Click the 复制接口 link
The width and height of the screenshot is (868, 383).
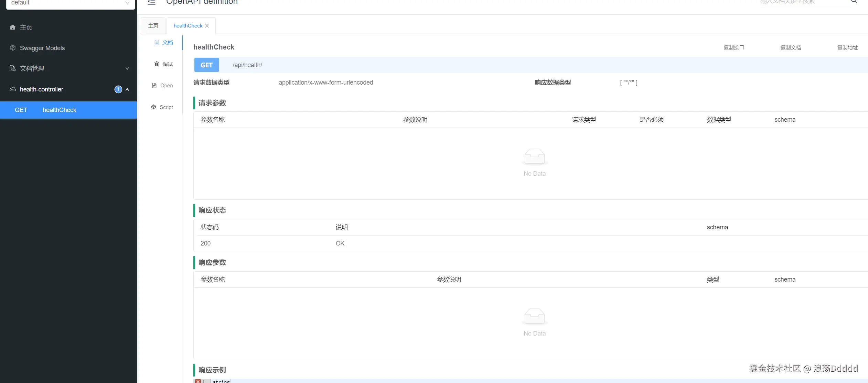(733, 47)
